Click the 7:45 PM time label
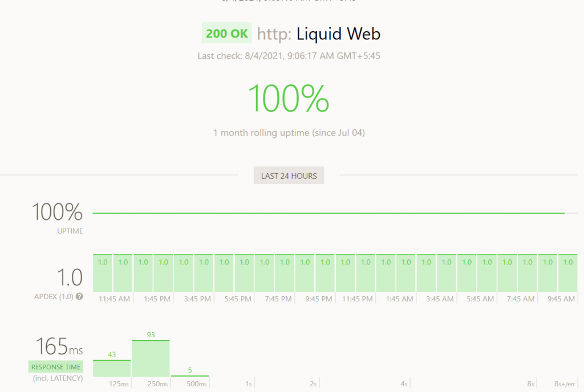 (x=278, y=299)
